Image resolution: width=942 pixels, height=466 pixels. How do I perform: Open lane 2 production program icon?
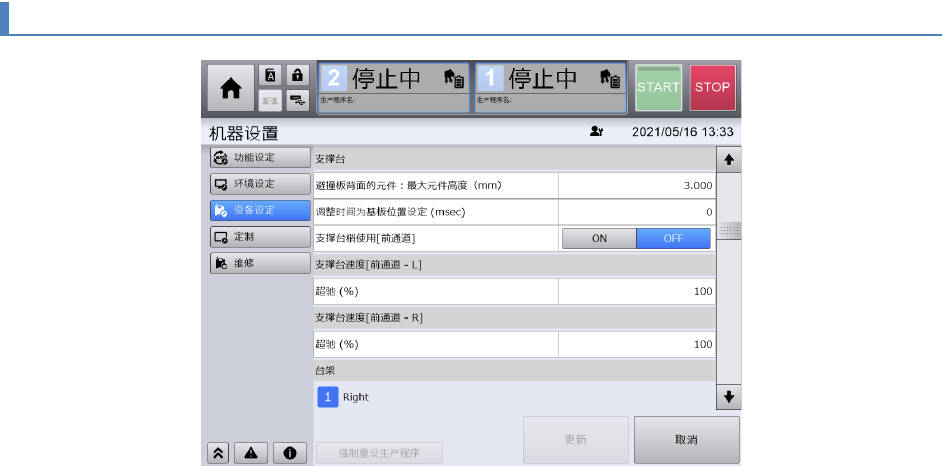[x=454, y=78]
